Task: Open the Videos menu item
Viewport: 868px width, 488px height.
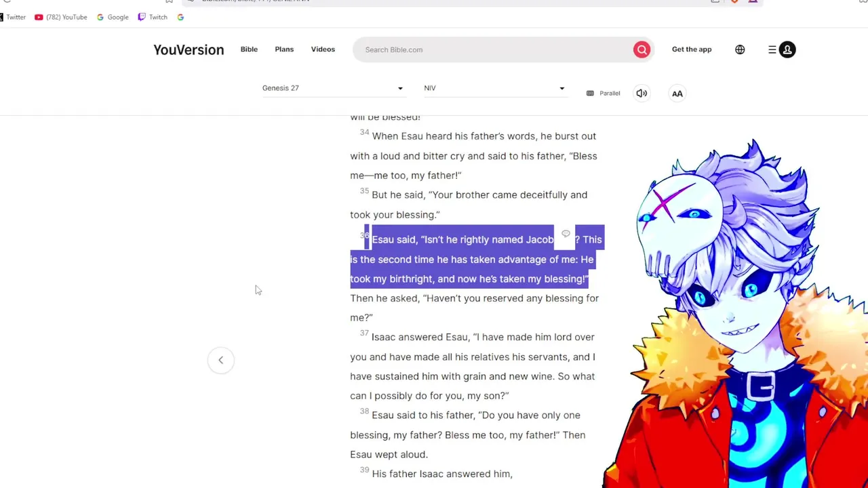Action: [323, 49]
